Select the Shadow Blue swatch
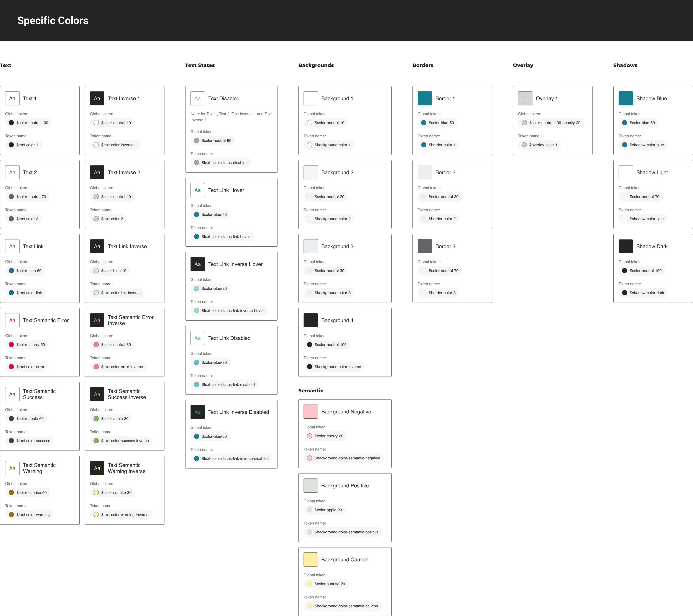The width and height of the screenshot is (693, 616). (x=626, y=98)
